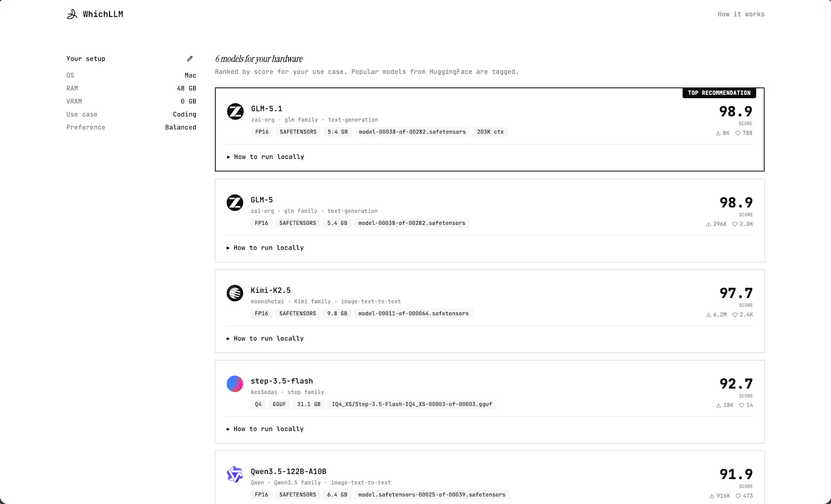Click the gradient AesSedai logo on step-3.5-flash

click(x=235, y=384)
